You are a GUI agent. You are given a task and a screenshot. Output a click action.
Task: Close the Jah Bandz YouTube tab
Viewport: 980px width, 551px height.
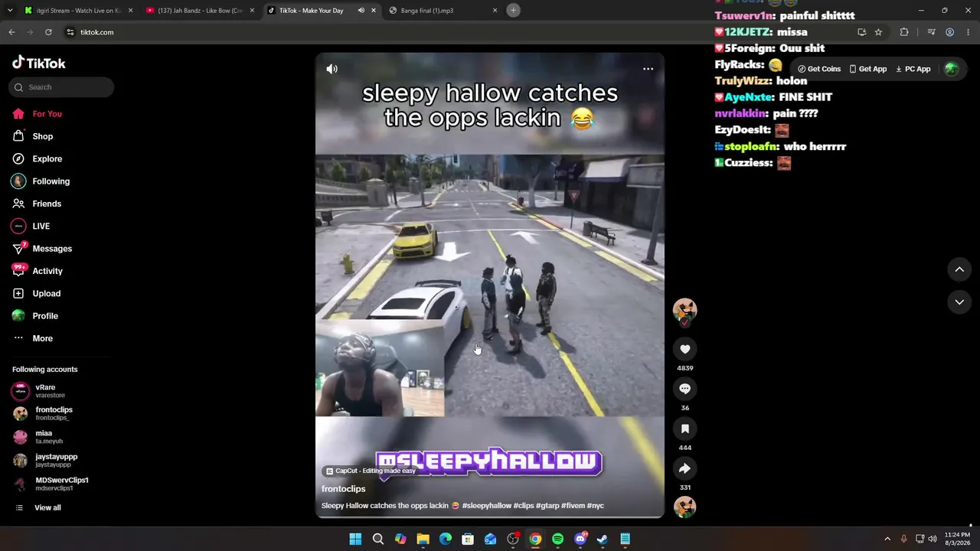[252, 11]
